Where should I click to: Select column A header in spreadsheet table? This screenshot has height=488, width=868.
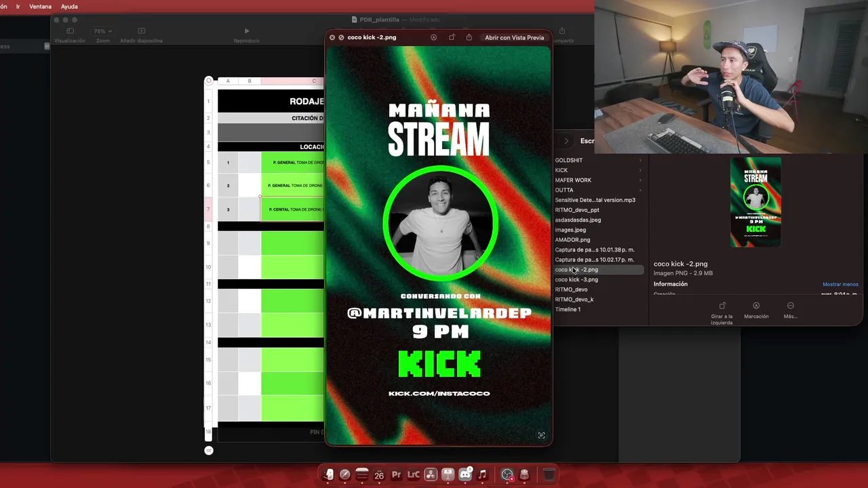(x=228, y=81)
